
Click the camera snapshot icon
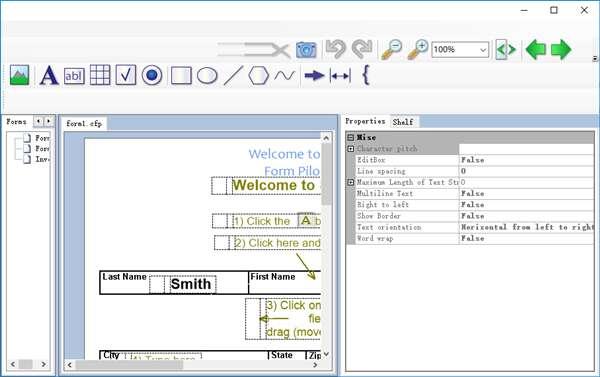coord(306,50)
